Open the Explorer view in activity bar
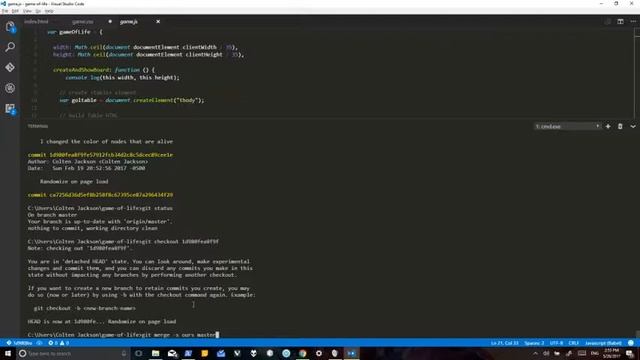640x360 pixels. (x=10, y=27)
